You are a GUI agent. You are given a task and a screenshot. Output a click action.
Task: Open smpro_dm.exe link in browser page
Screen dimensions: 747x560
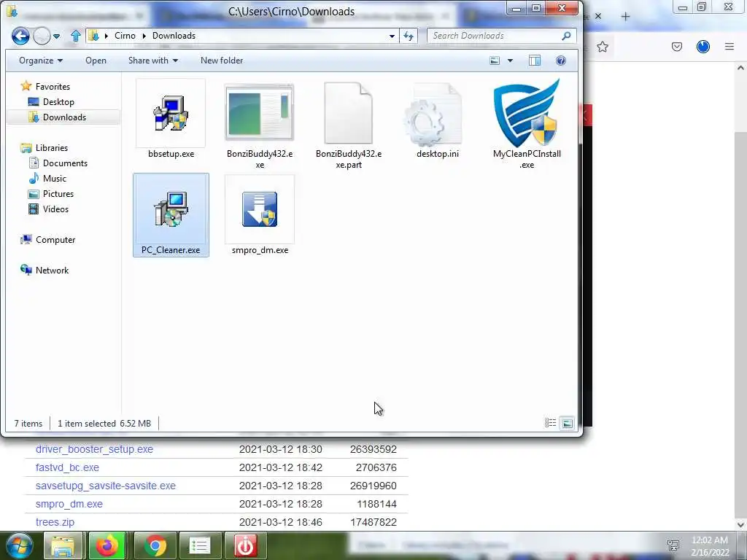(69, 504)
